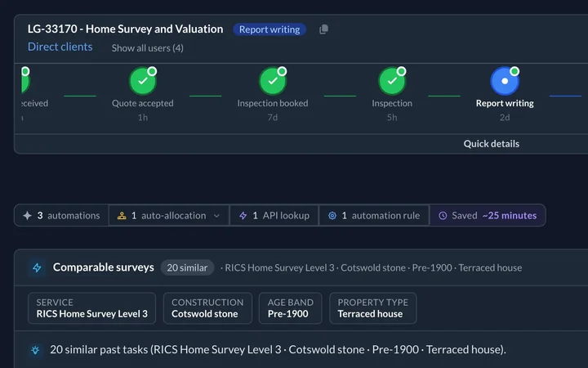Click the lightbulb icon beside similar past tasks
The height and width of the screenshot is (368, 588).
[x=35, y=350]
